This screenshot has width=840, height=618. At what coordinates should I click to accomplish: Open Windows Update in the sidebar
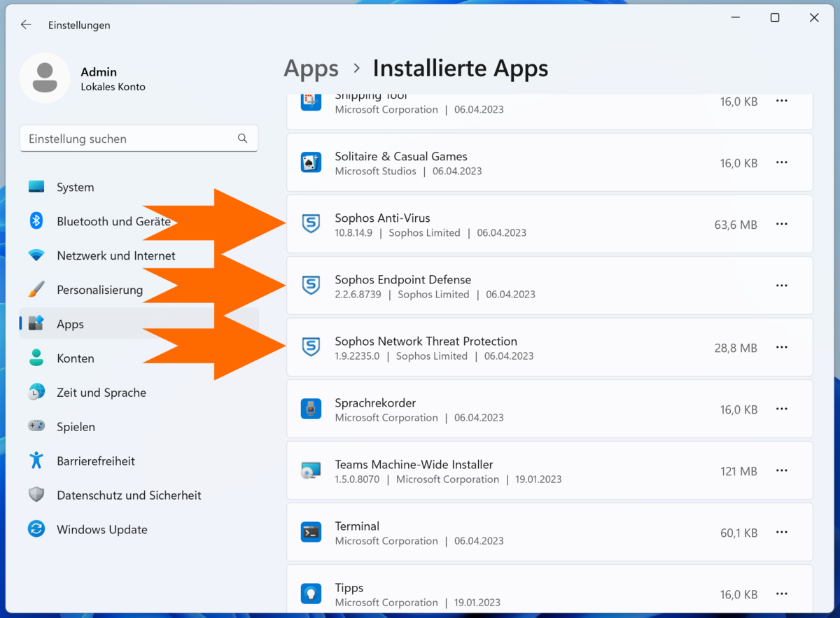coord(139,529)
